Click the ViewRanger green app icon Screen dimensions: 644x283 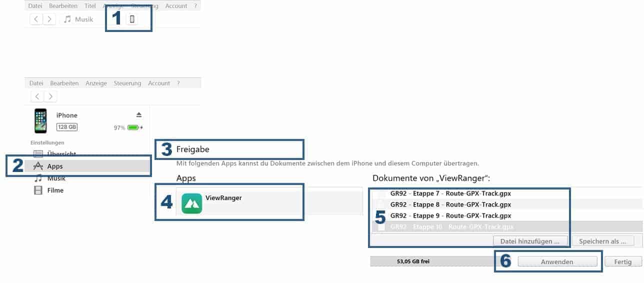pyautogui.click(x=192, y=203)
